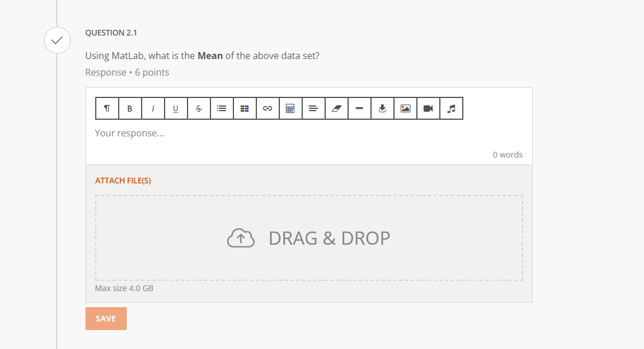644x349 pixels.
Task: Record an audio response
Action: pyautogui.click(x=451, y=108)
